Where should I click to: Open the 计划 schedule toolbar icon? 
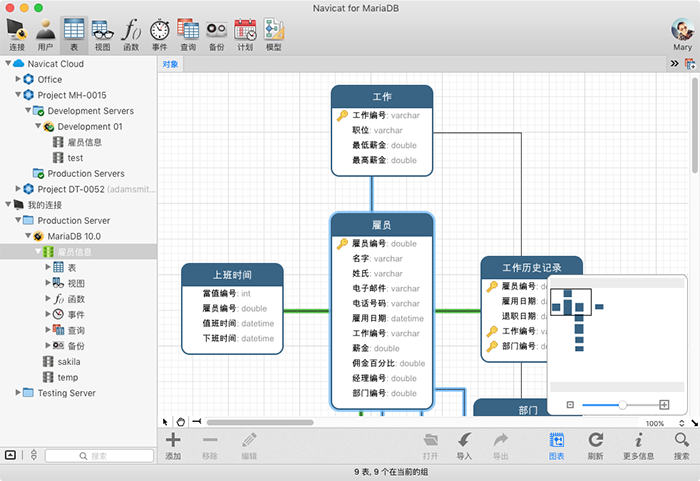pos(245,35)
